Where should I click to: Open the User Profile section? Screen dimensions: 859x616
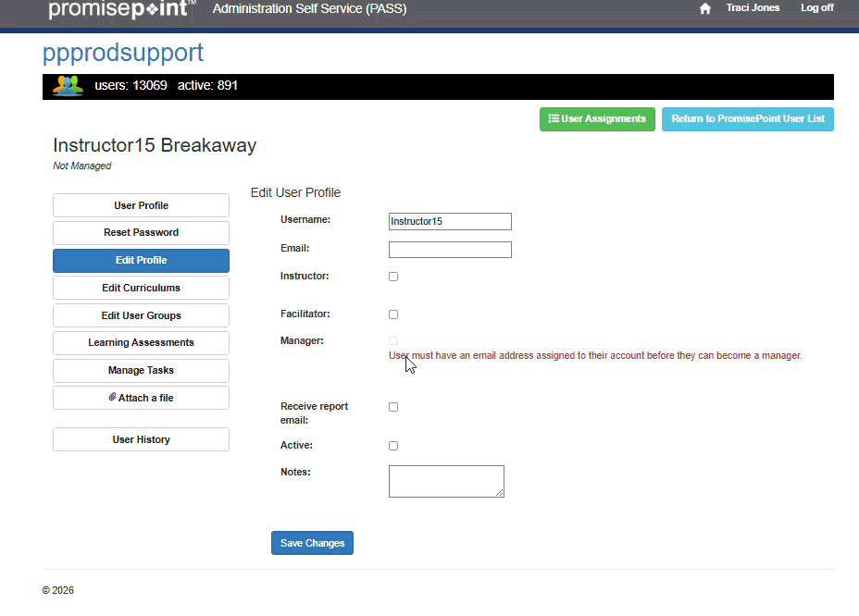141,205
